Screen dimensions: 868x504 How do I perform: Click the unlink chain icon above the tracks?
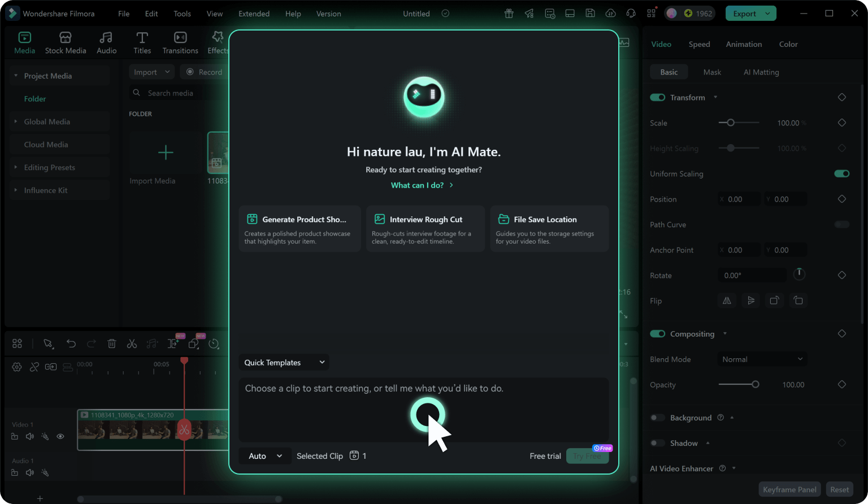[x=34, y=367]
